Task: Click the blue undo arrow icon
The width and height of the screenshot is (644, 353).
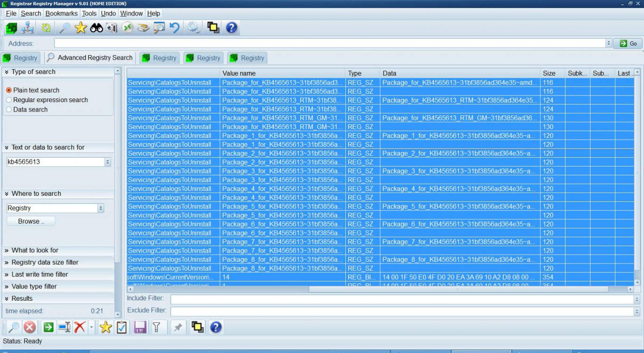Action: pyautogui.click(x=175, y=28)
